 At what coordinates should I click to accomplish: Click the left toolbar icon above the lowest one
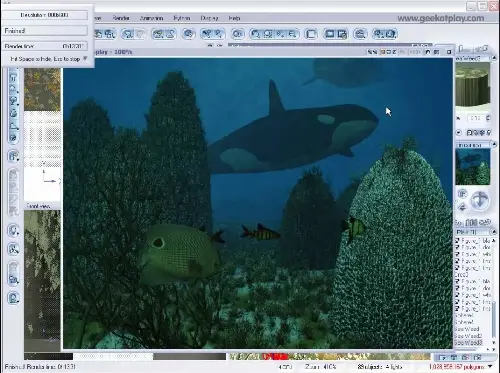click(x=13, y=279)
